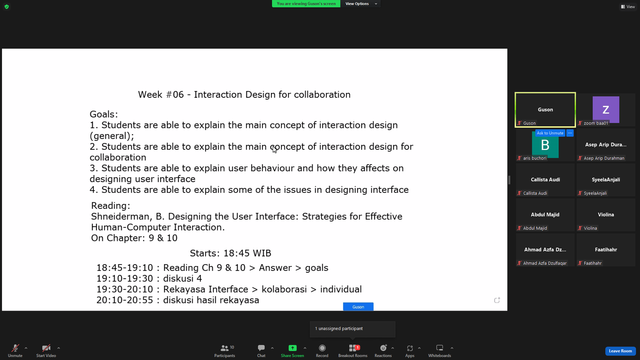The width and height of the screenshot is (640, 360).
Task: Click the muted mic icon beside zoom baa01
Action: [x=580, y=123]
